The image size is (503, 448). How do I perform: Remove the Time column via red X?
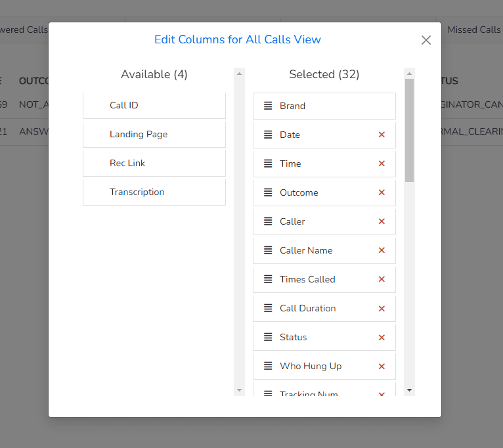pyautogui.click(x=382, y=164)
